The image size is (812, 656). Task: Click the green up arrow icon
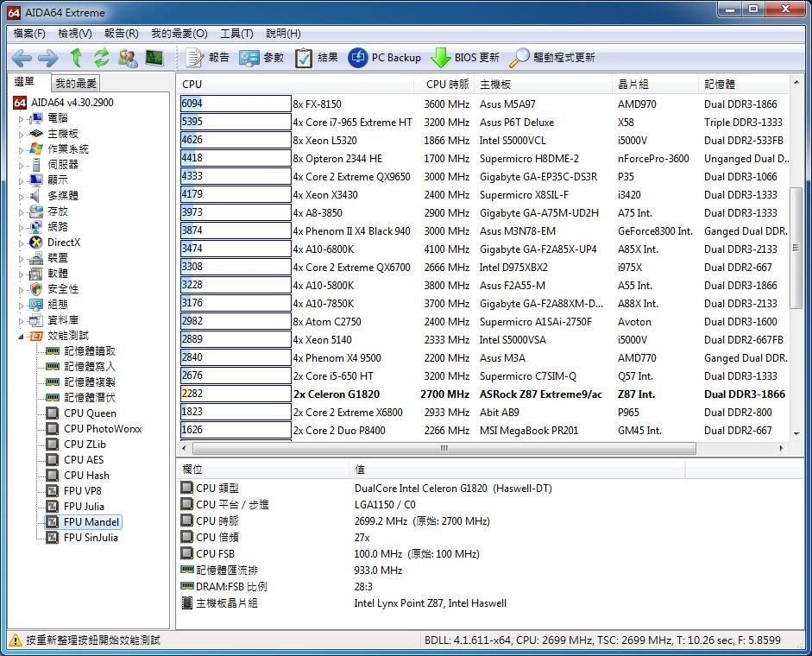point(76,58)
